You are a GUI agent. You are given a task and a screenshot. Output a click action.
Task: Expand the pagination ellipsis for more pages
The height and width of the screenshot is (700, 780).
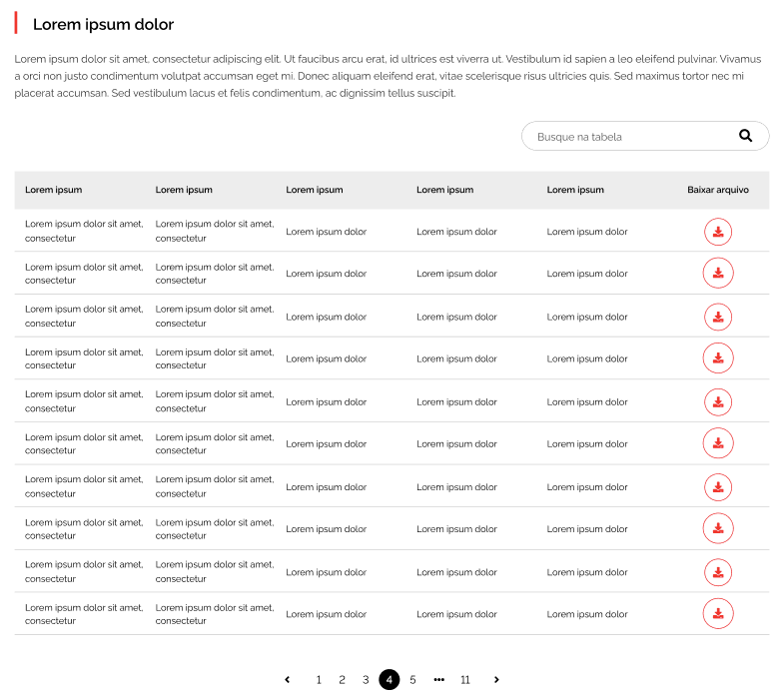click(438, 680)
